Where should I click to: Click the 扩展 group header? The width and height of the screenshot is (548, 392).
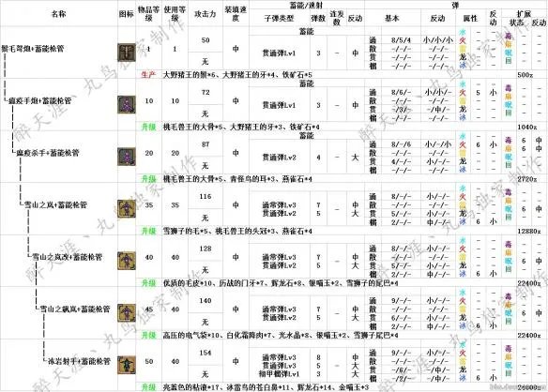[x=524, y=14]
